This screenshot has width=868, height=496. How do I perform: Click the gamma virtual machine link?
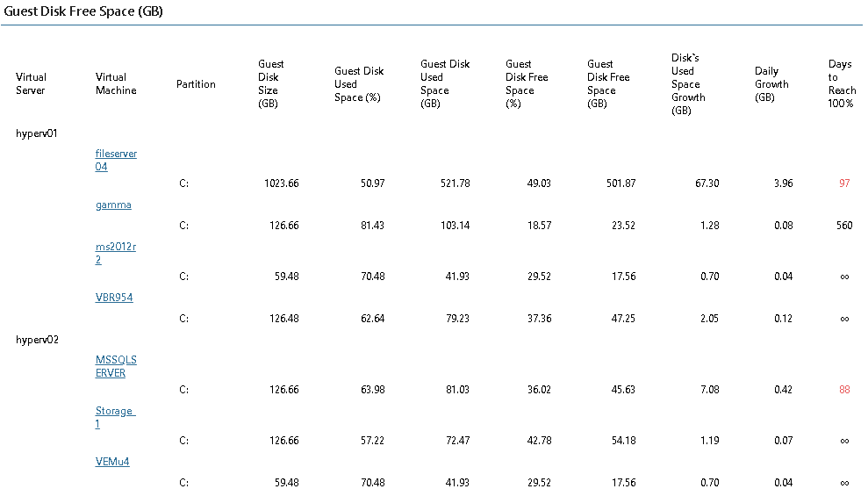click(113, 205)
